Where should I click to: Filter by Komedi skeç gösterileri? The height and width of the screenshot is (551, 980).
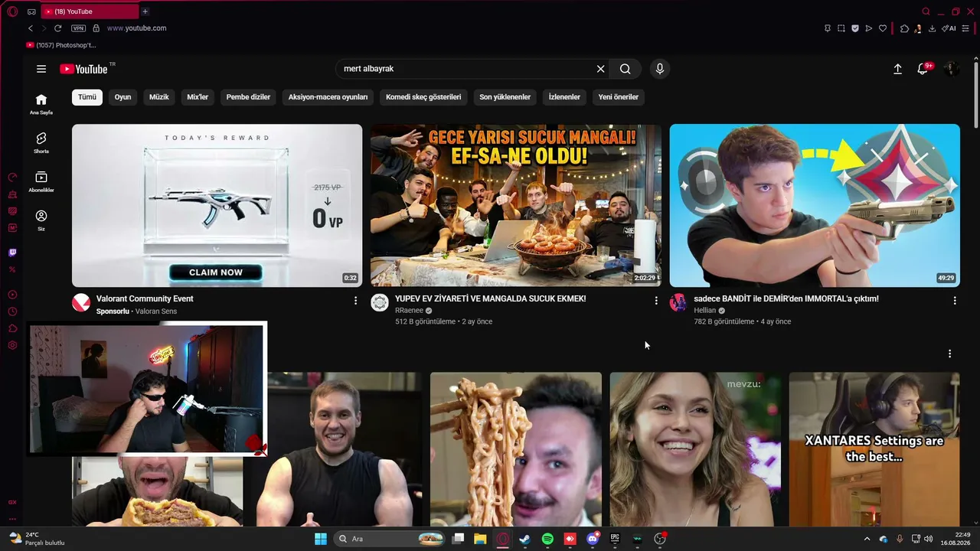[423, 97]
